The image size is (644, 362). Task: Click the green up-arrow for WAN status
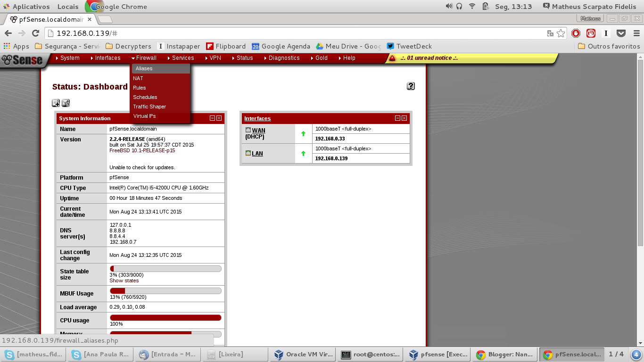[303, 134]
